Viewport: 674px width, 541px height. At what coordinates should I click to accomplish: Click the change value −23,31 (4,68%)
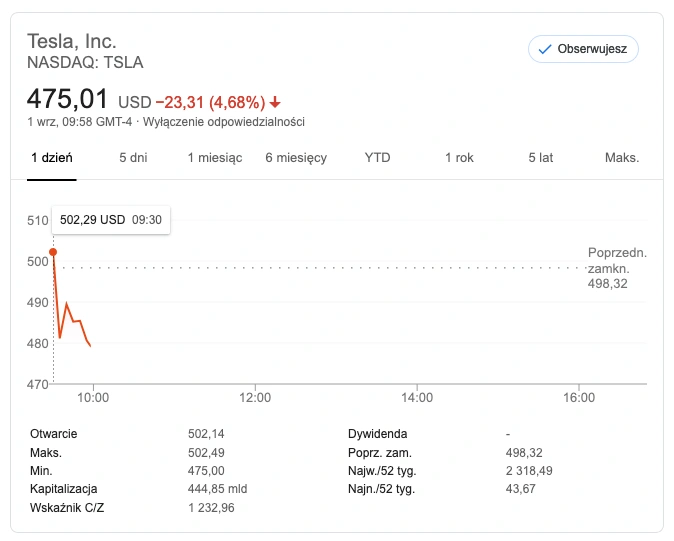210,103
